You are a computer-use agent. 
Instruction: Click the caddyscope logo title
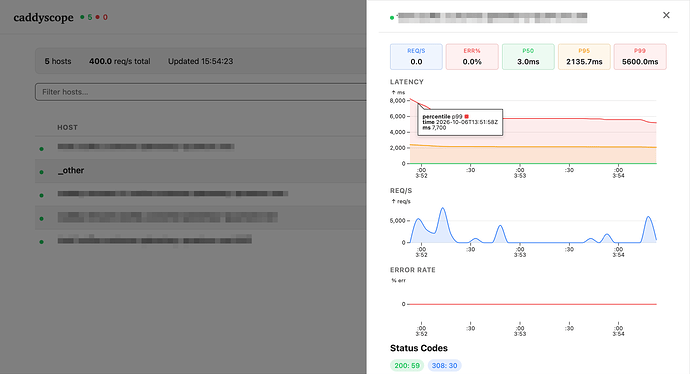pyautogui.click(x=43, y=18)
